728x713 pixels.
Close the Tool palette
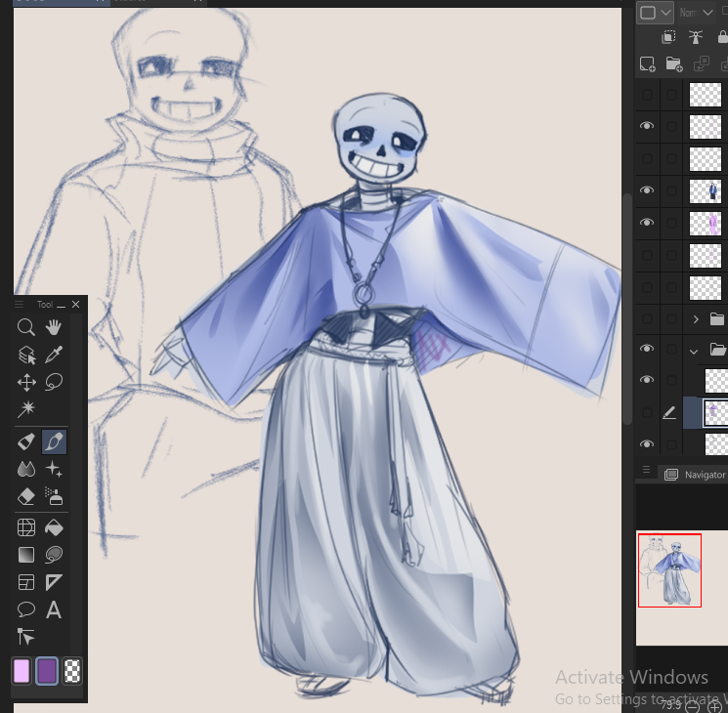(x=75, y=304)
